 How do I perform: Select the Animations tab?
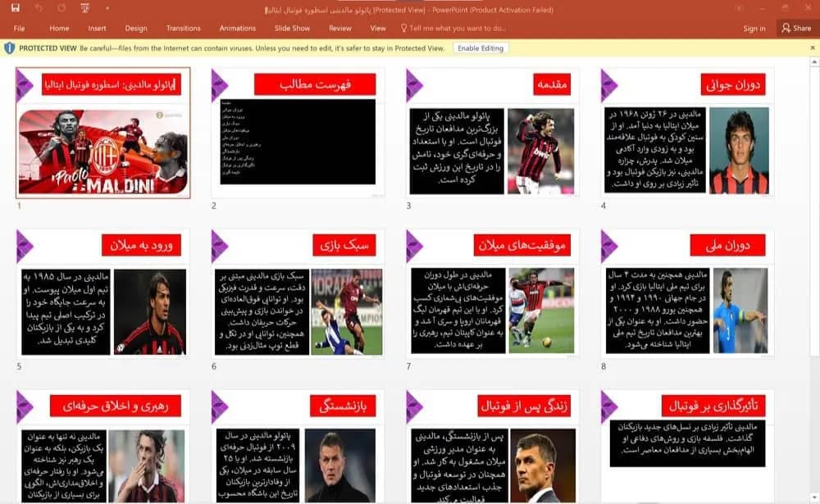(238, 28)
